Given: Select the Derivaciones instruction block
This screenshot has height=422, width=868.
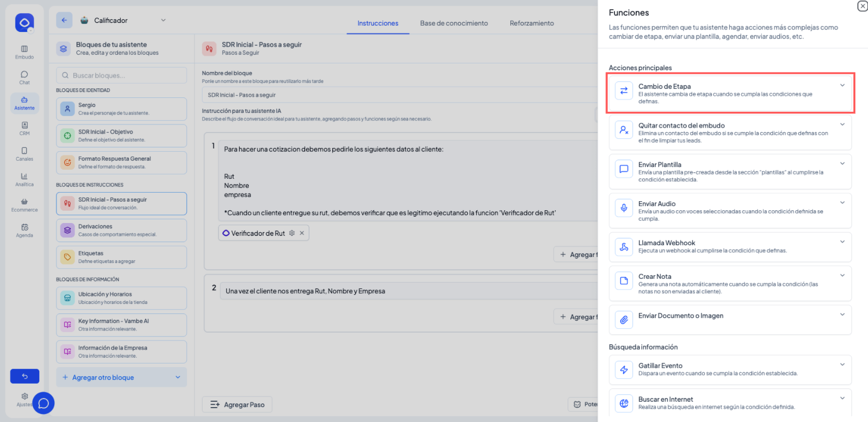Looking at the screenshot, I should point(122,230).
